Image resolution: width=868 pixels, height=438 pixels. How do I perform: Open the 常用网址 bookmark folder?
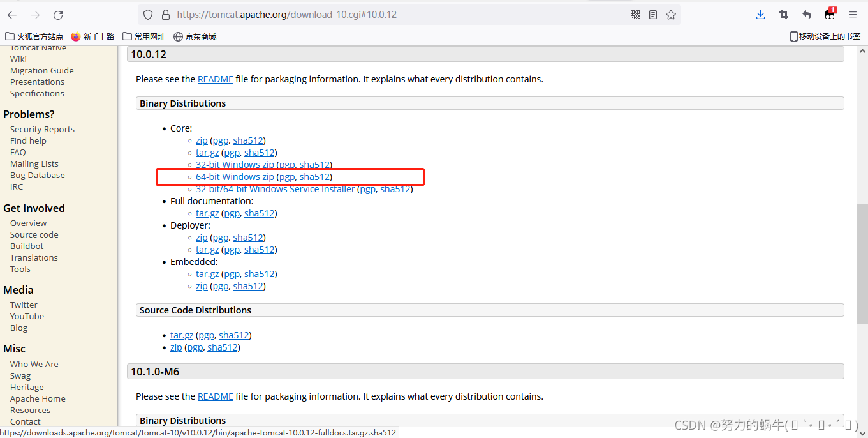pos(144,36)
